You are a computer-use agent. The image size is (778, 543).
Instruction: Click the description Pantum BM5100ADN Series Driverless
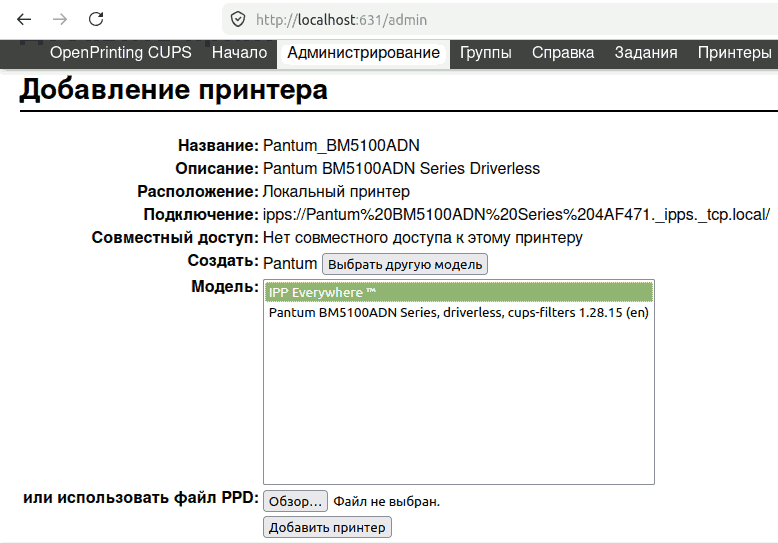pos(401,169)
